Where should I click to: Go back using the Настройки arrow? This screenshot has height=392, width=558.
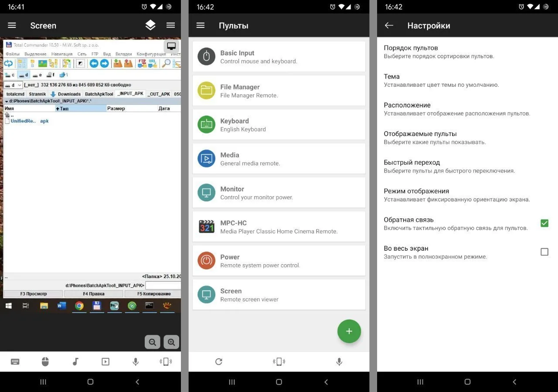tap(389, 25)
